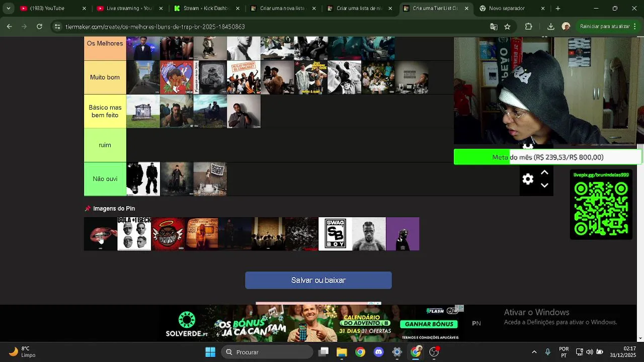
Task: Open the tab search dropdown arrow
Action: coord(8,8)
